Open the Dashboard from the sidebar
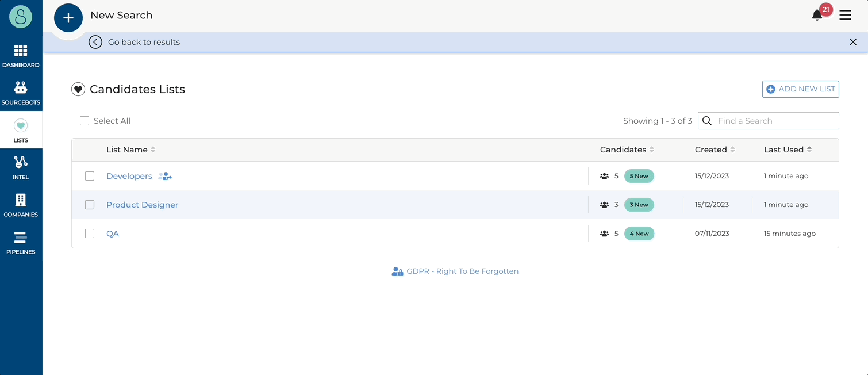868x375 pixels. [x=21, y=55]
